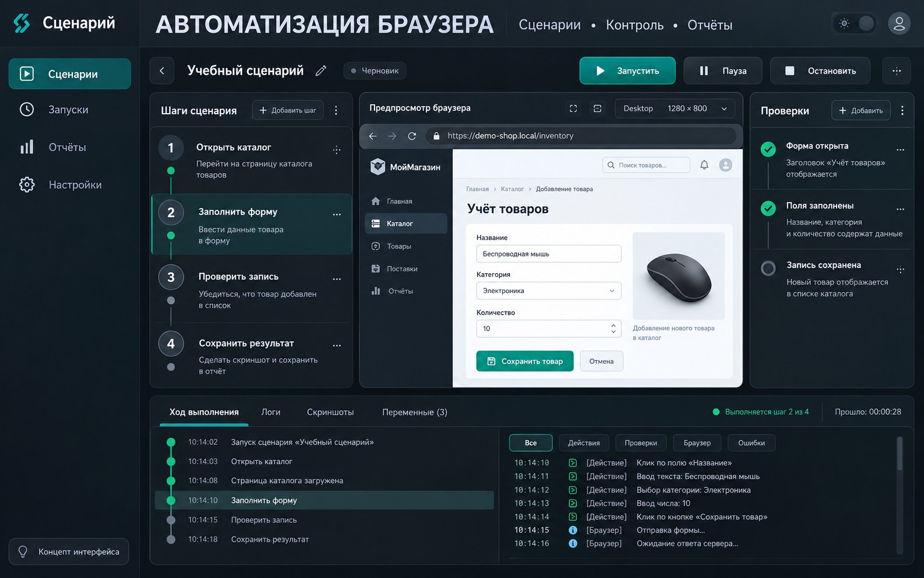Click the browser preview forward arrow
The height and width of the screenshot is (578, 924).
pos(392,136)
